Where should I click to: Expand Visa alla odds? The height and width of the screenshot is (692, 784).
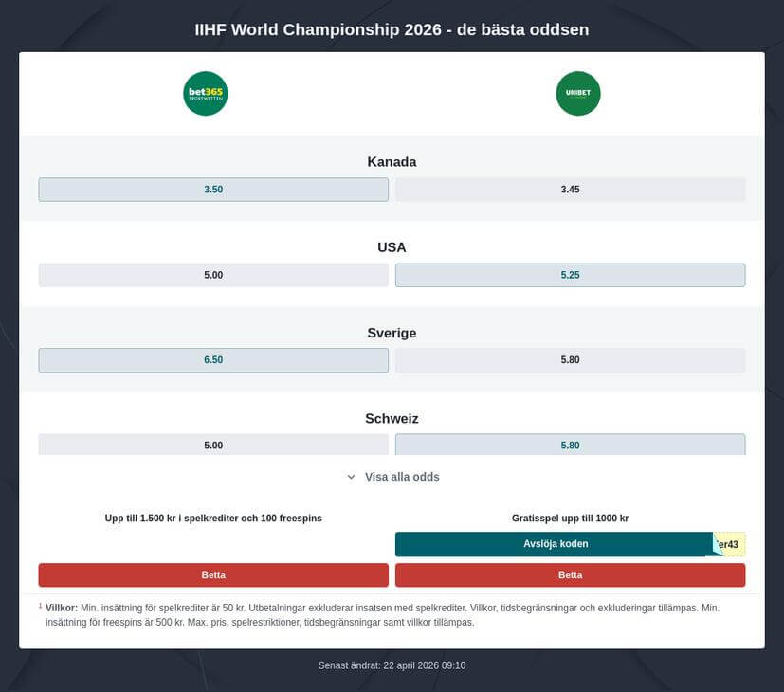[402, 477]
